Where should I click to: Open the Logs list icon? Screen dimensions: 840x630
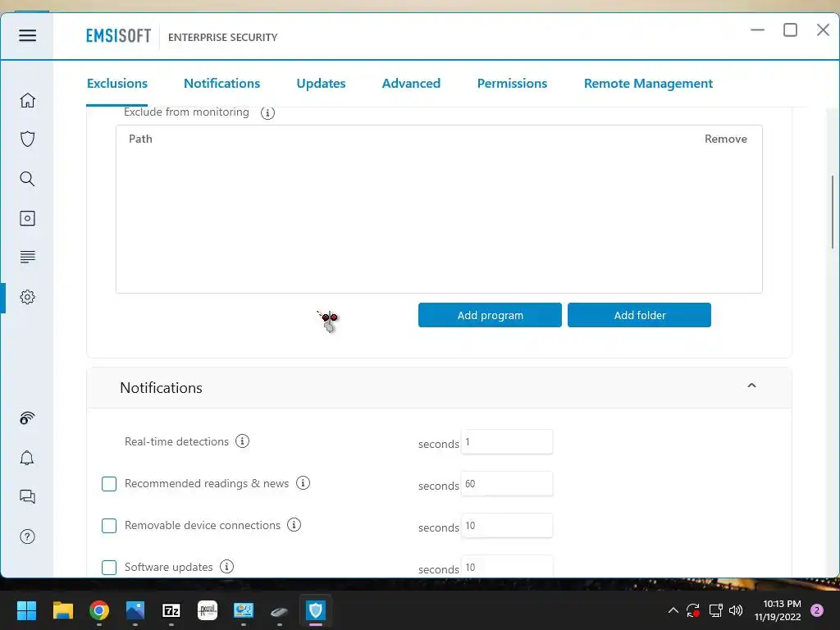coord(27,257)
